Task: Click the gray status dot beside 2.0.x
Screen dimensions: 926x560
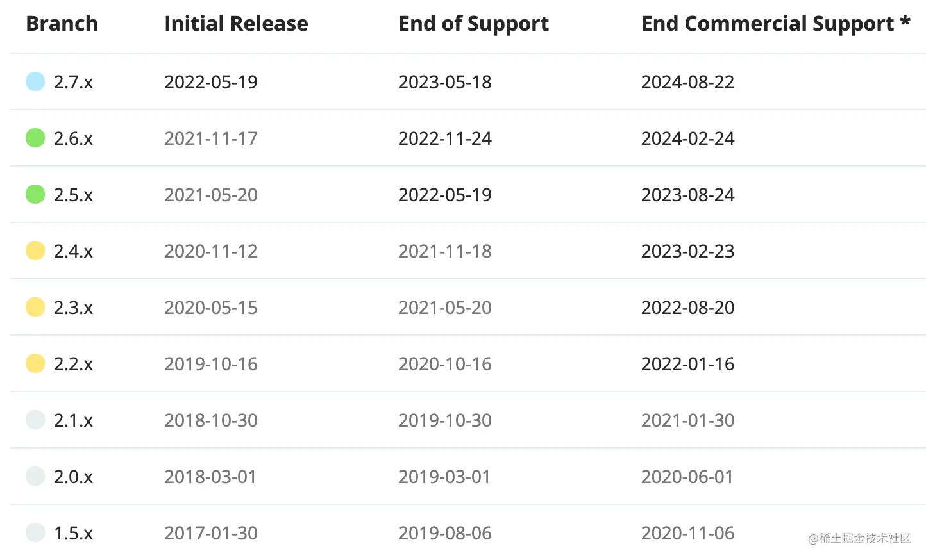Action: [x=35, y=476]
